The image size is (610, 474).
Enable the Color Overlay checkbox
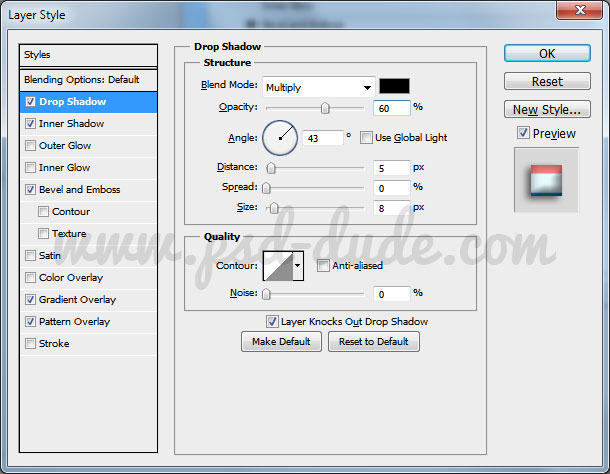pos(30,277)
